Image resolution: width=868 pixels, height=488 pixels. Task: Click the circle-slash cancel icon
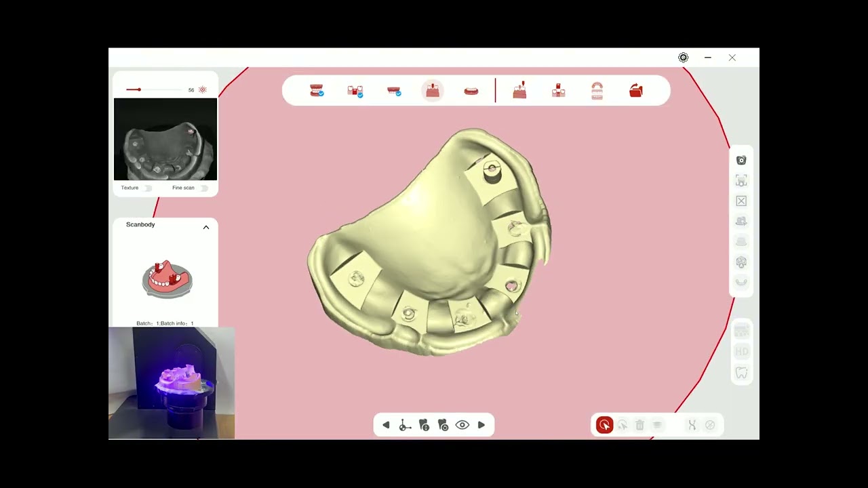pyautogui.click(x=710, y=425)
